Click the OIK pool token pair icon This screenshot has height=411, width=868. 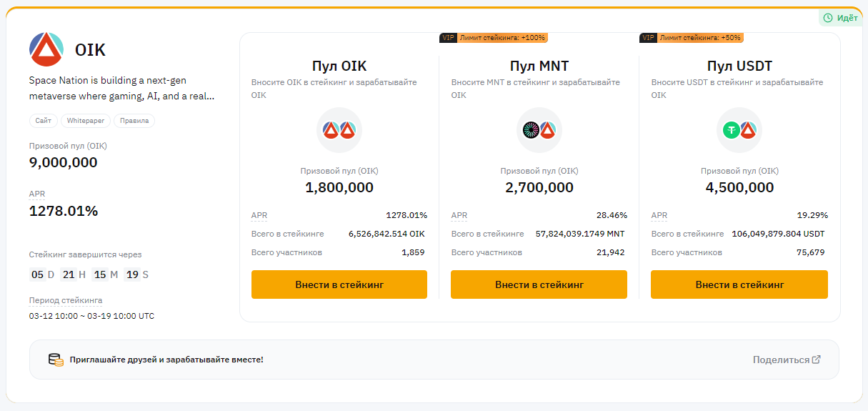[x=339, y=130]
